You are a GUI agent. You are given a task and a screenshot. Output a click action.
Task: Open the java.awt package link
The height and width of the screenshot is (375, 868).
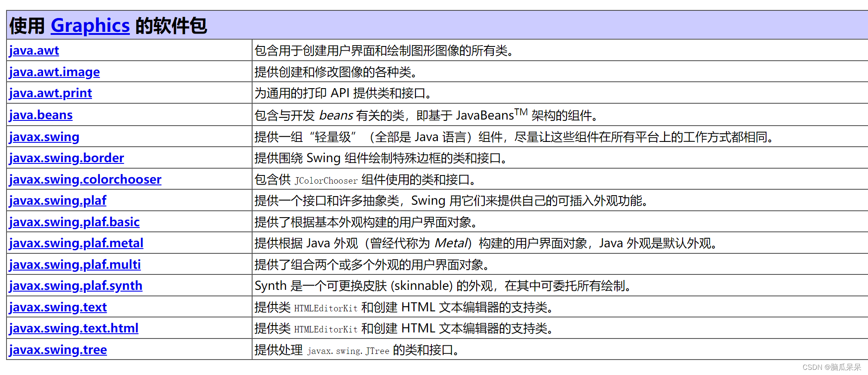[34, 51]
